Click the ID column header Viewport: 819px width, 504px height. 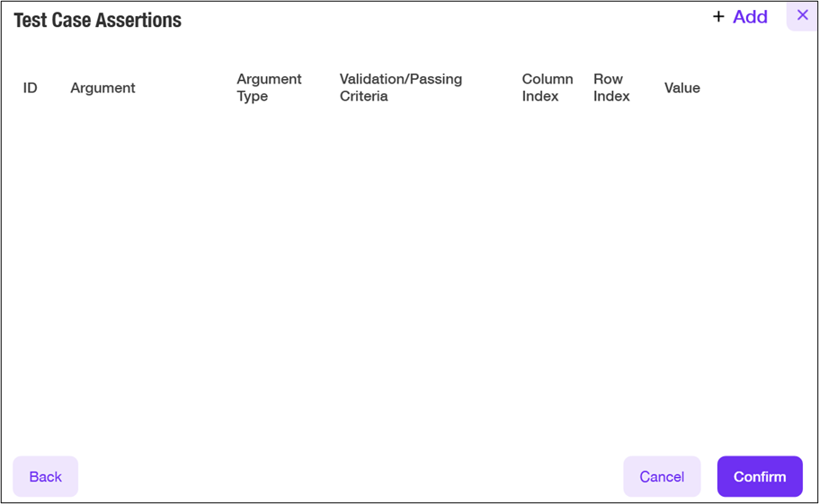(31, 88)
